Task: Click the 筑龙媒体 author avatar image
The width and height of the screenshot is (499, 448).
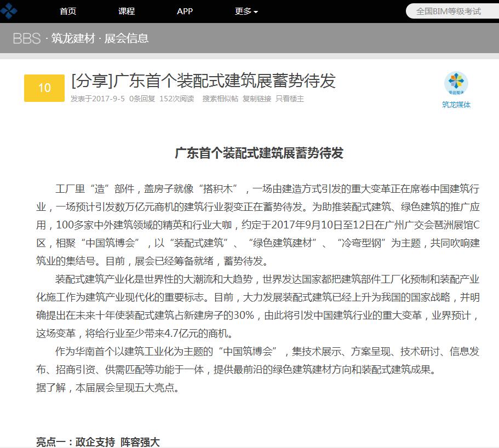Action: (456, 83)
